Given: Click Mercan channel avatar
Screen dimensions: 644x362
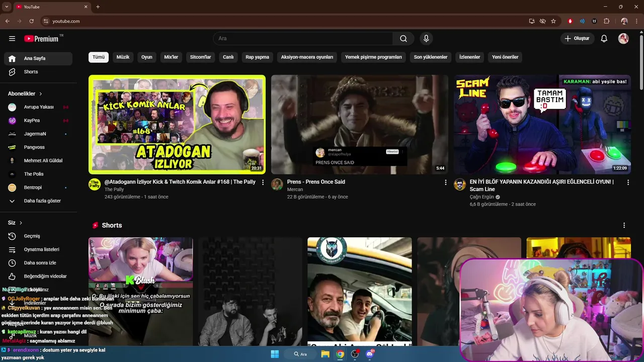Looking at the screenshot, I should [x=277, y=184].
